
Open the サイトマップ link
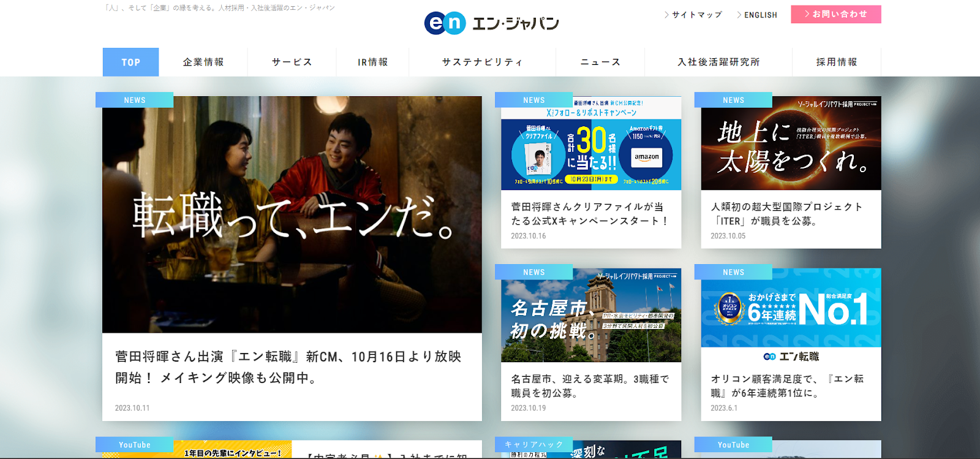693,15
